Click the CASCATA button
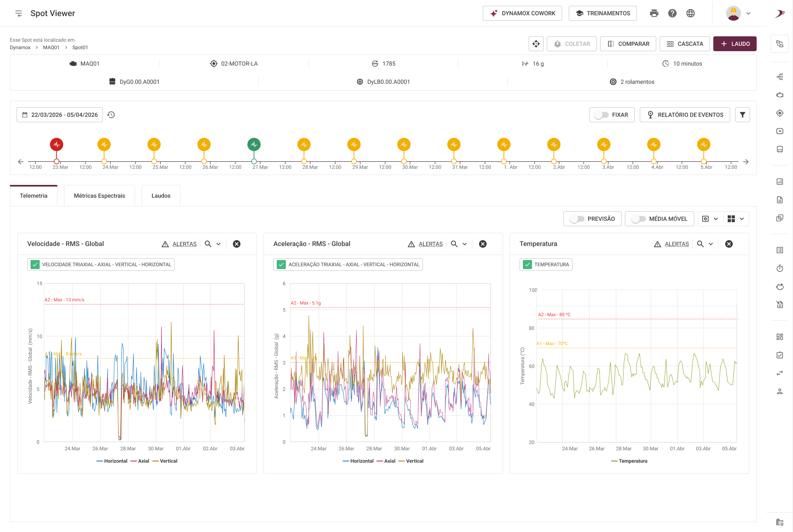The width and height of the screenshot is (793, 532). coord(685,44)
